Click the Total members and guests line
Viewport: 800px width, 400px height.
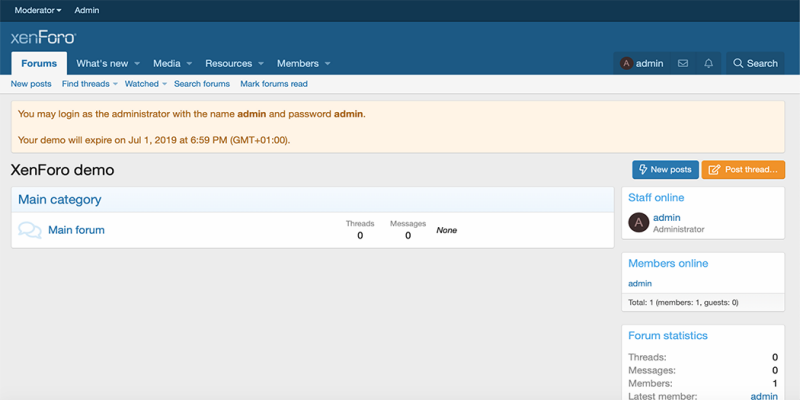click(683, 303)
